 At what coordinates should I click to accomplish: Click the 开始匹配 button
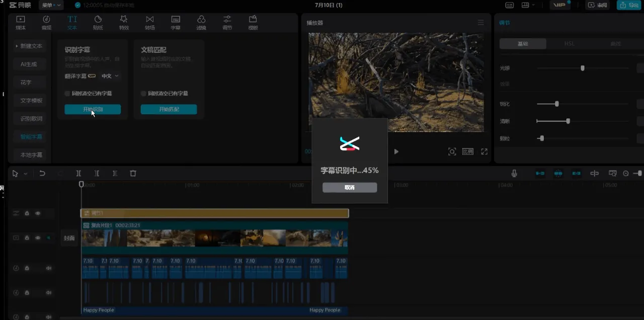(169, 109)
